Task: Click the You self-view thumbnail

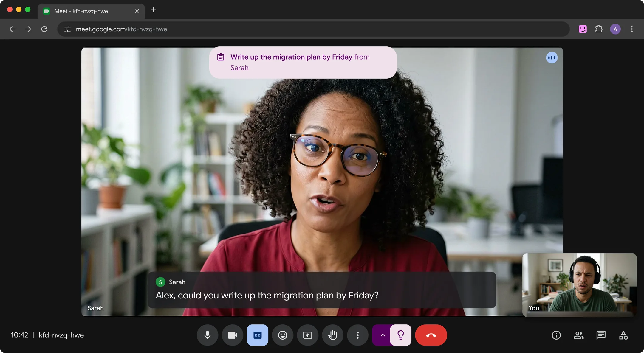Action: click(x=579, y=284)
